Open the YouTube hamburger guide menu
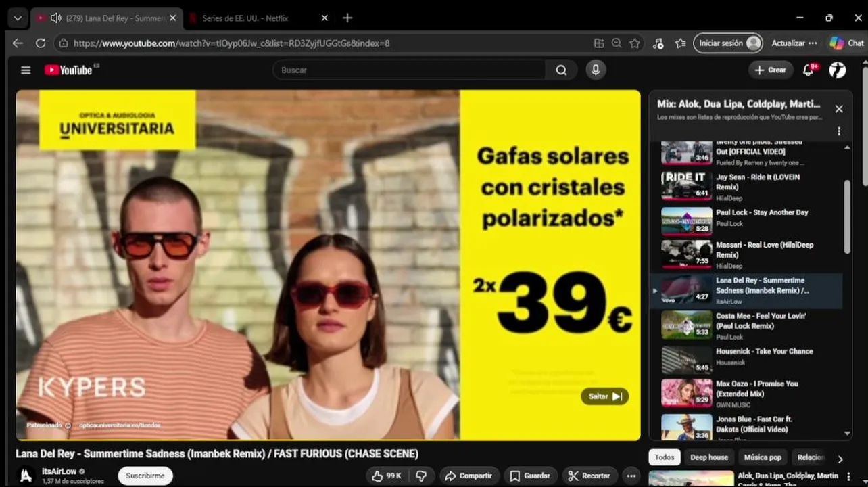The height and width of the screenshot is (487, 868). tap(26, 70)
